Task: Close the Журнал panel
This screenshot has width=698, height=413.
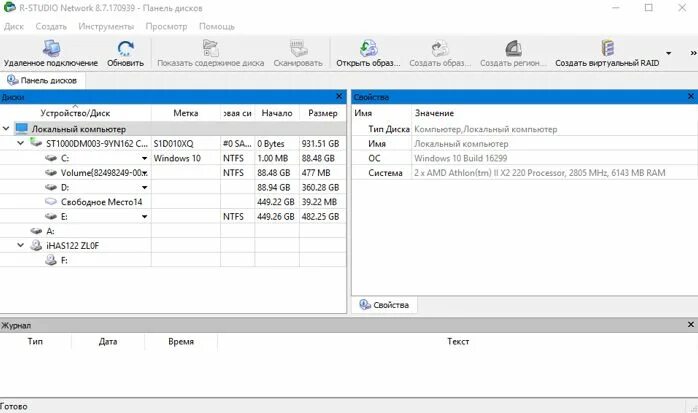Action: click(691, 324)
